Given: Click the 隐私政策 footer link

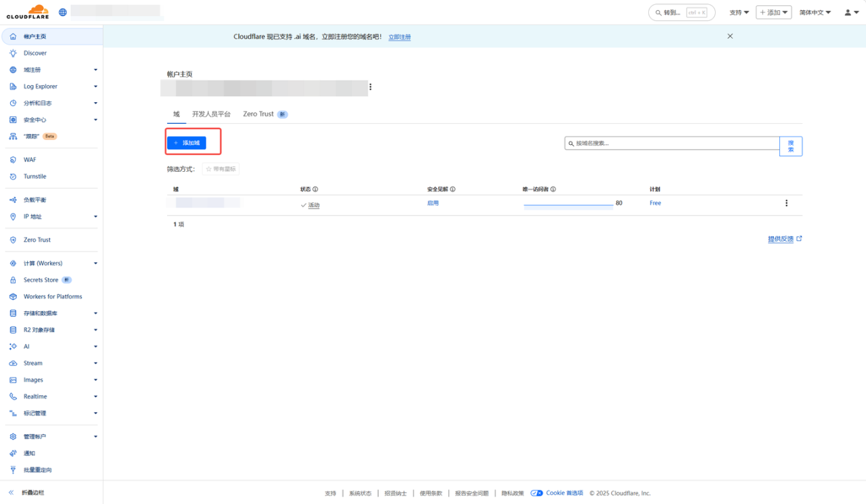Looking at the screenshot, I should click(x=513, y=493).
